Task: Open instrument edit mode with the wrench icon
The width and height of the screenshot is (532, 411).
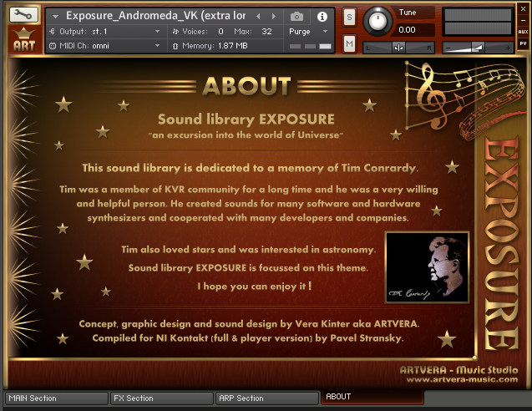Action: (x=23, y=14)
